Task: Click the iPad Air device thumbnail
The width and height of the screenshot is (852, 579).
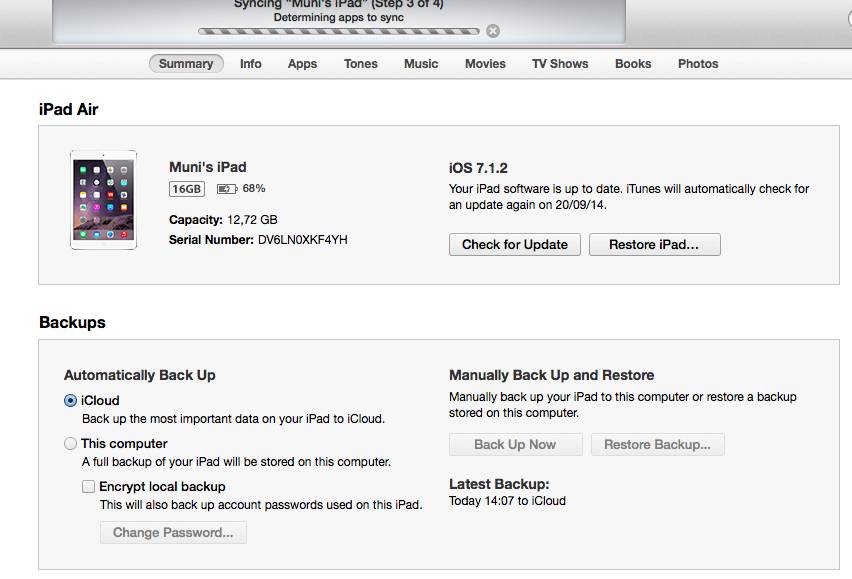Action: [x=103, y=200]
